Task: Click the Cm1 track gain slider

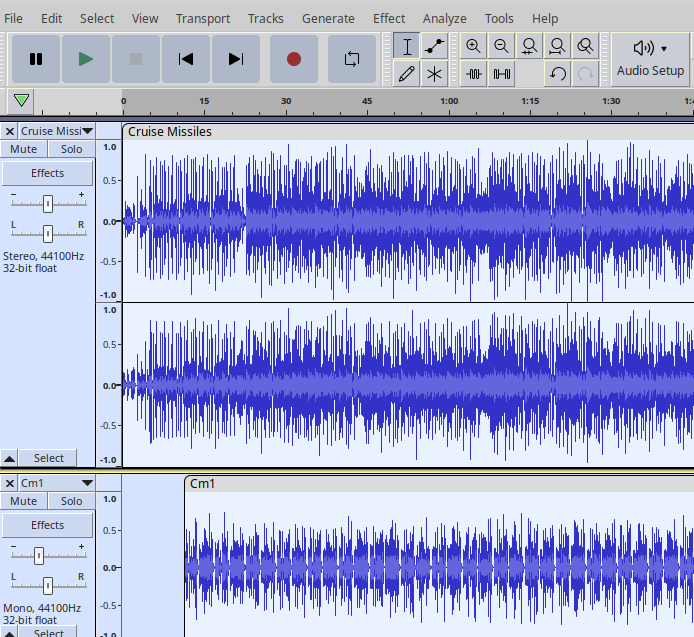Action: click(39, 555)
